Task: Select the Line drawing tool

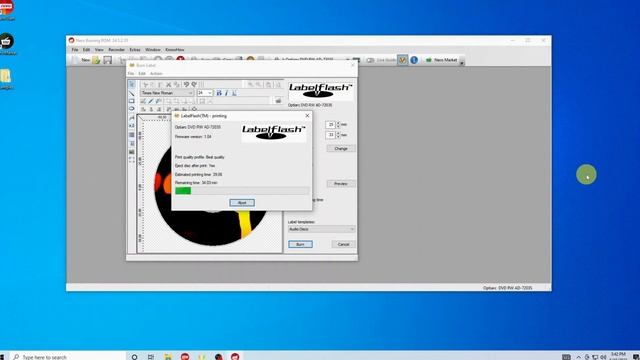Action: tap(132, 93)
